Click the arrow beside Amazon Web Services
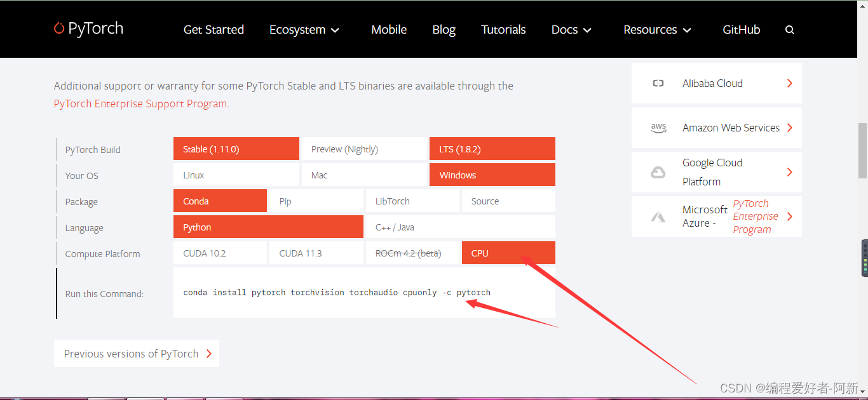The width and height of the screenshot is (868, 400). (790, 128)
